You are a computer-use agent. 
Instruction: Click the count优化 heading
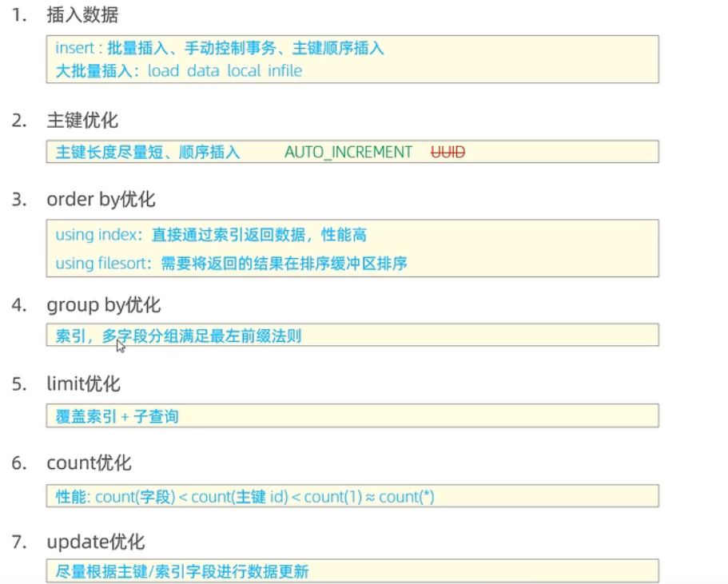coord(89,463)
